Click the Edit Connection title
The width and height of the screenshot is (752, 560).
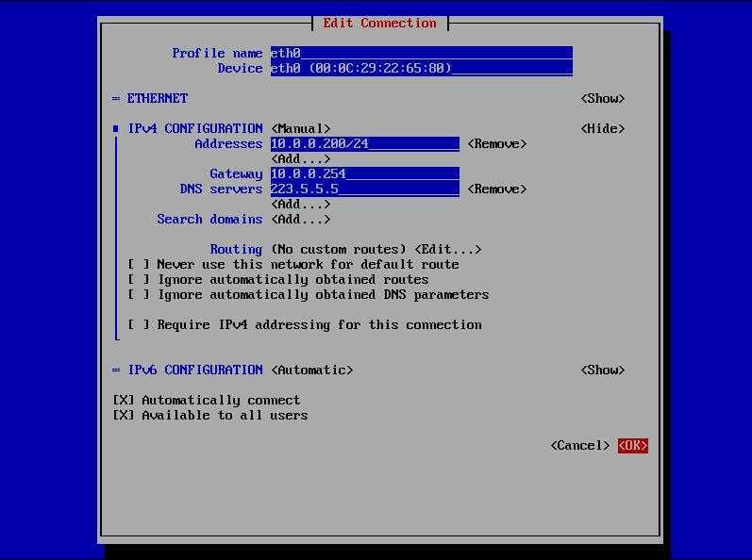tap(379, 23)
